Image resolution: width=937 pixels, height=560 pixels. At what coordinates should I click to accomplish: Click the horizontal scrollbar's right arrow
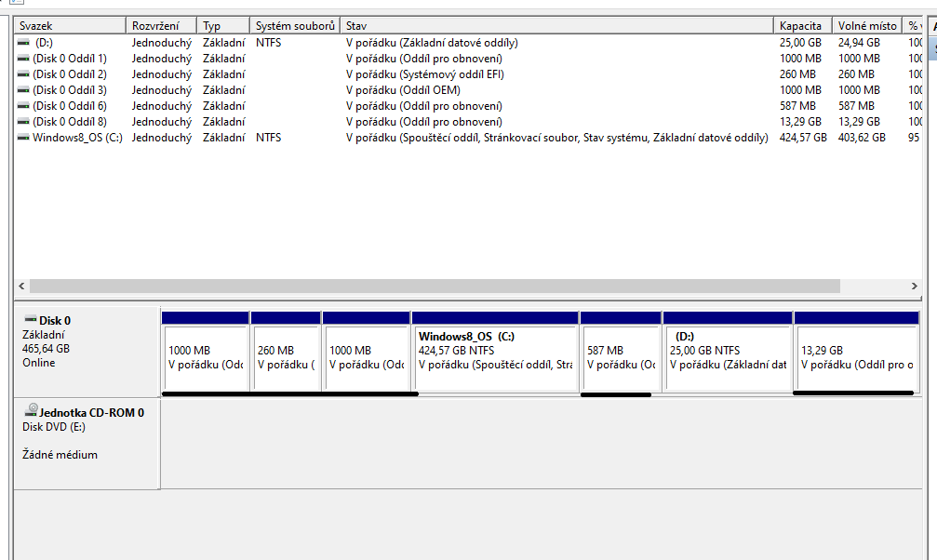click(x=915, y=287)
